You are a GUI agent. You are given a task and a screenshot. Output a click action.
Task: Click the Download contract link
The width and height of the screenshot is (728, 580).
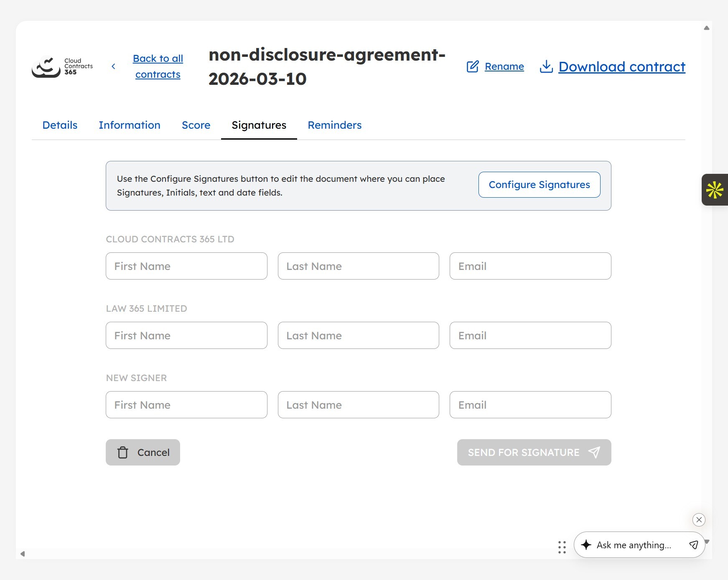621,67
